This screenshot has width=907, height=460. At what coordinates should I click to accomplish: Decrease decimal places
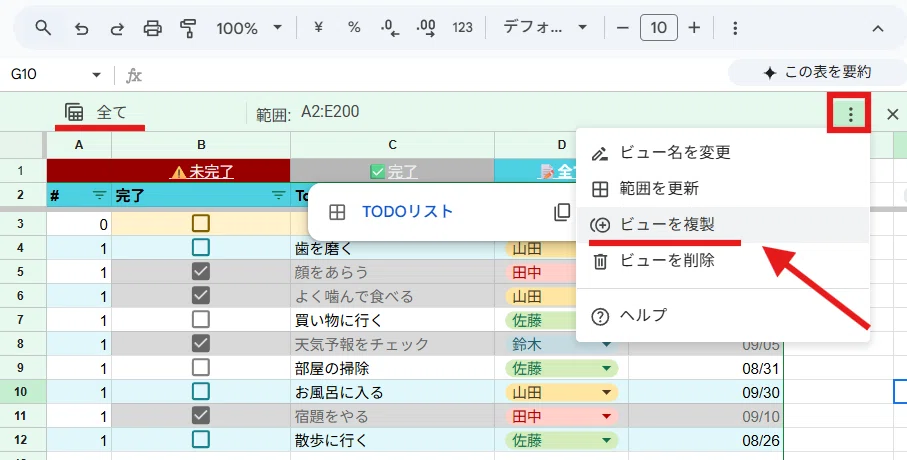[x=390, y=28]
